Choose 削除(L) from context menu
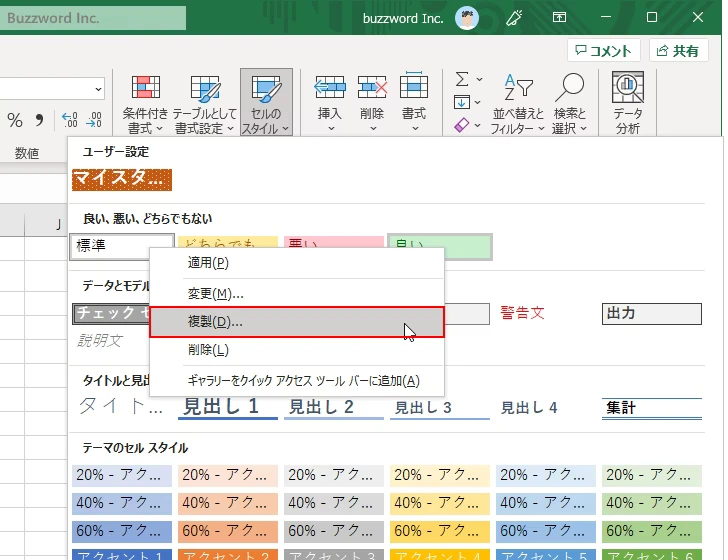Screen dimensions: 728x560 click(x=297, y=350)
